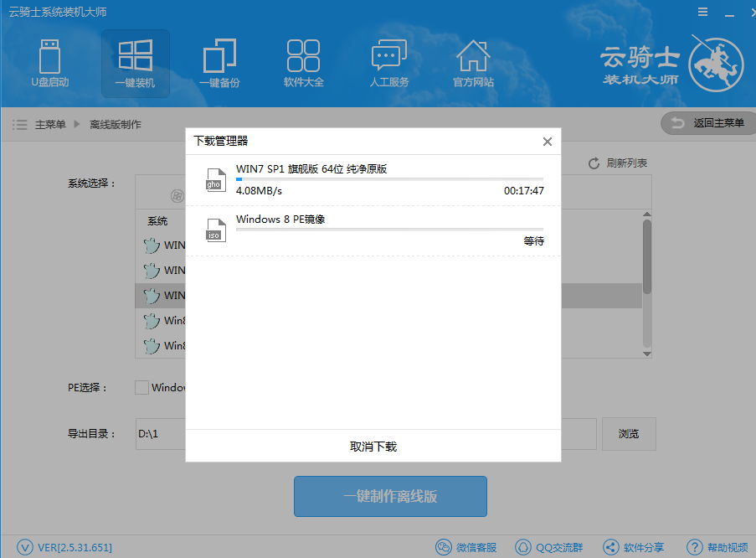Open the 一键备份 feature

pos(219,64)
